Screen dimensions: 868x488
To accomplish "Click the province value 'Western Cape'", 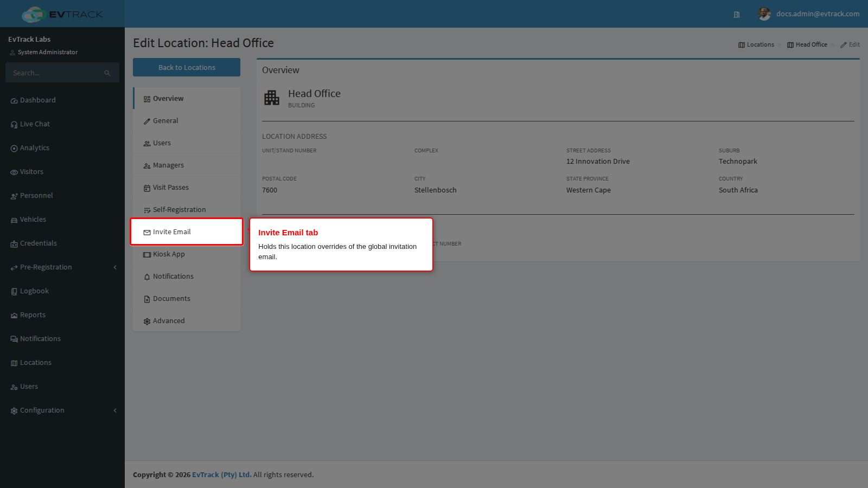I will (x=589, y=190).
